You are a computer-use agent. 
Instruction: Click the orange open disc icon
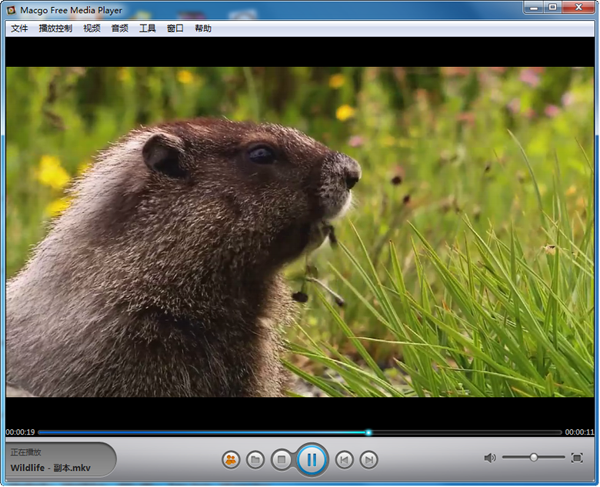click(231, 459)
